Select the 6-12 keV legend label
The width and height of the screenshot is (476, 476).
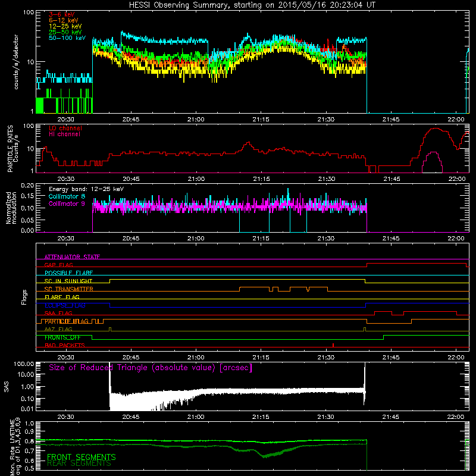pos(64,20)
